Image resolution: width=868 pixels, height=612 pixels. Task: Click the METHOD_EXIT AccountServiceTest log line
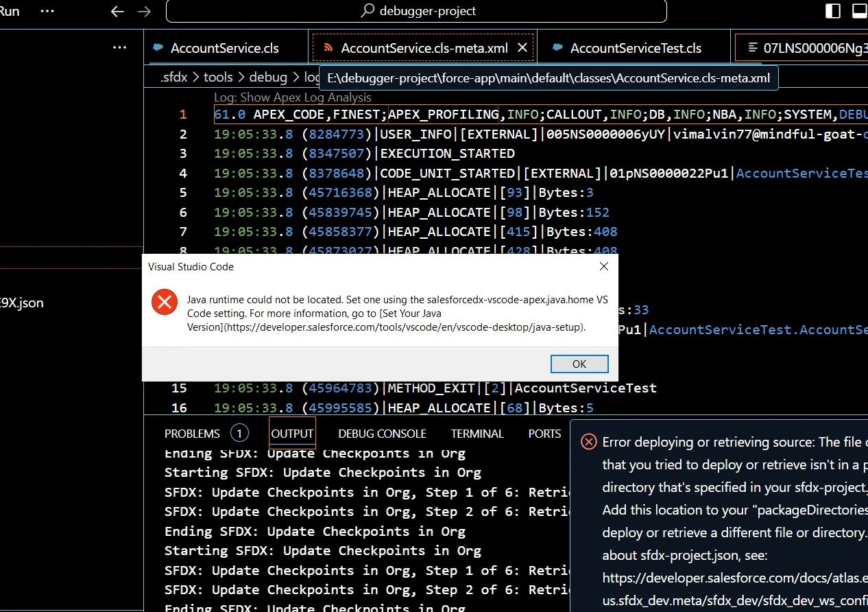pos(435,388)
